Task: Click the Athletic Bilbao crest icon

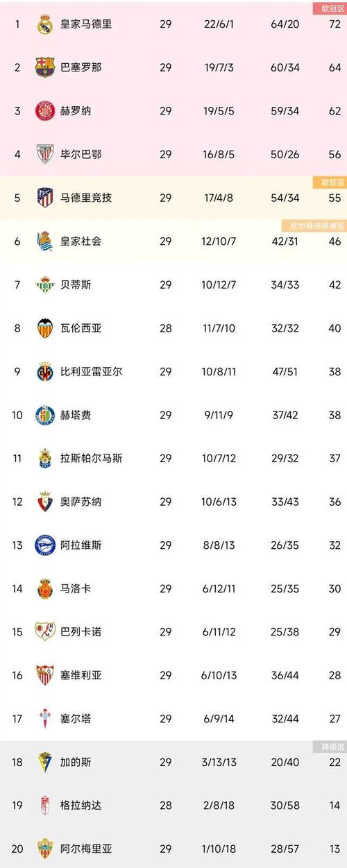Action: [45, 154]
